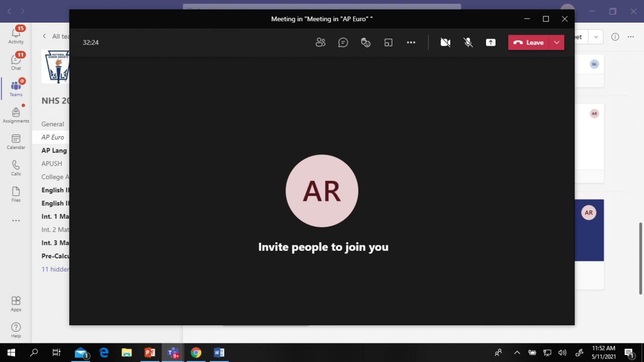Viewport: 644px width, 362px height.
Task: Open the meeting conversation chat
Action: click(x=343, y=43)
